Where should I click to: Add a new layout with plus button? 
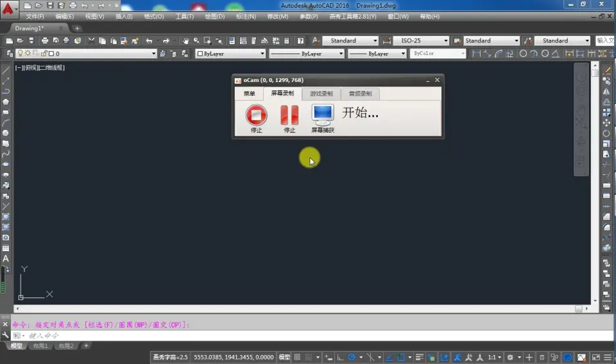coord(86,345)
